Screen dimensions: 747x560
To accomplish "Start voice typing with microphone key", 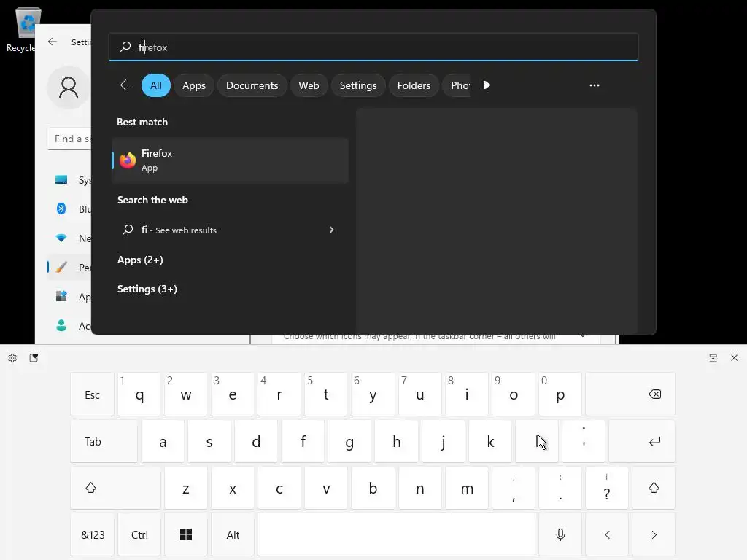I will coord(560,534).
